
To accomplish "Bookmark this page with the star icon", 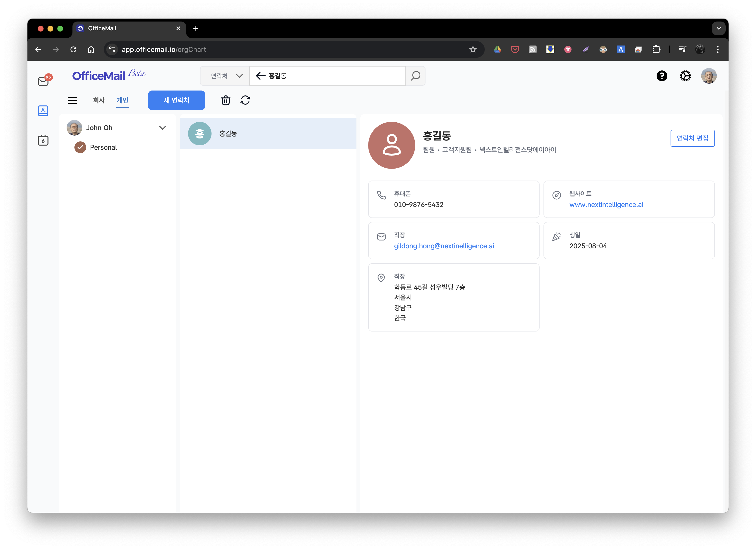I will 473,50.
